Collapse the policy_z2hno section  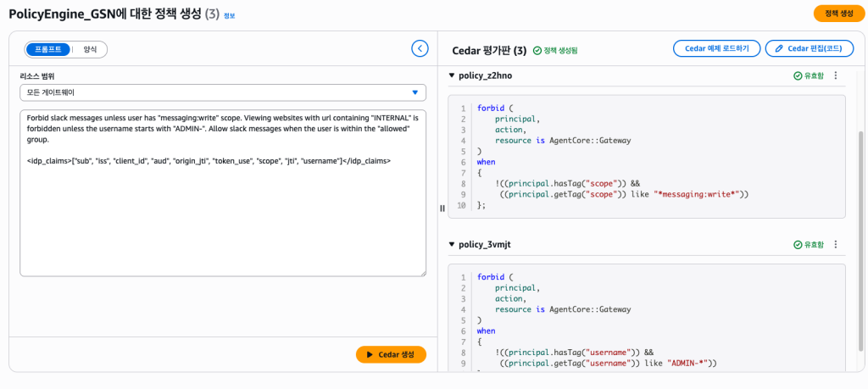(452, 75)
